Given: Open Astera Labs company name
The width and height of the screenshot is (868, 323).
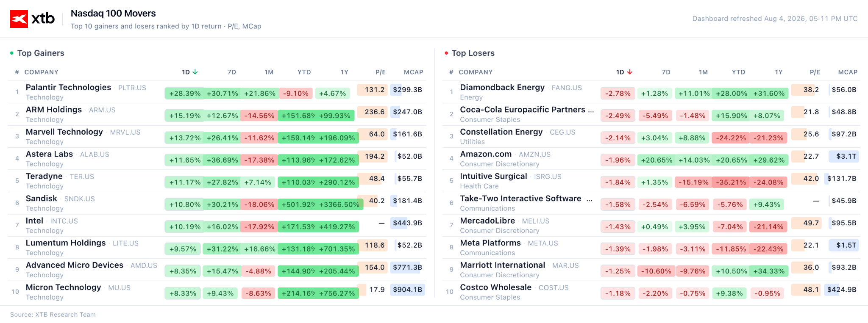Looking at the screenshot, I should tap(49, 154).
